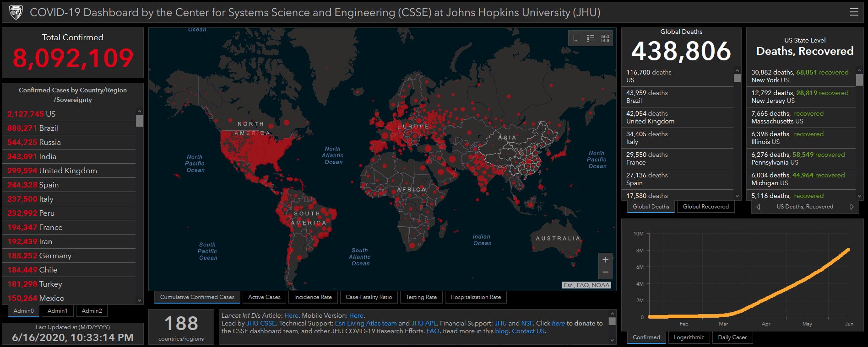The image size is (868, 347).
Task: Open the map legend list icon
Action: (591, 38)
